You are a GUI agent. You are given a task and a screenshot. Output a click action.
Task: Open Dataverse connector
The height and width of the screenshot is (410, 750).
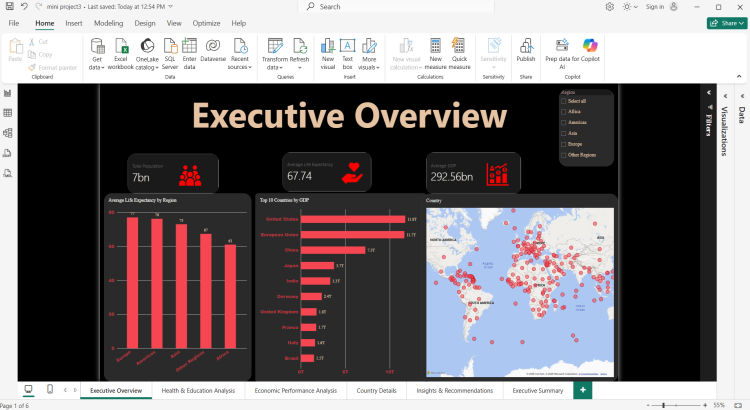pos(213,50)
